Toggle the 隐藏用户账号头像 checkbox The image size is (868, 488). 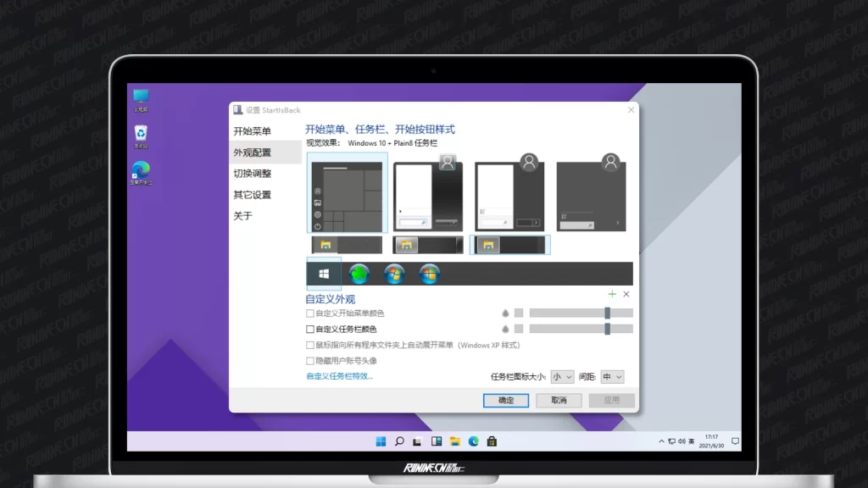tap(310, 361)
